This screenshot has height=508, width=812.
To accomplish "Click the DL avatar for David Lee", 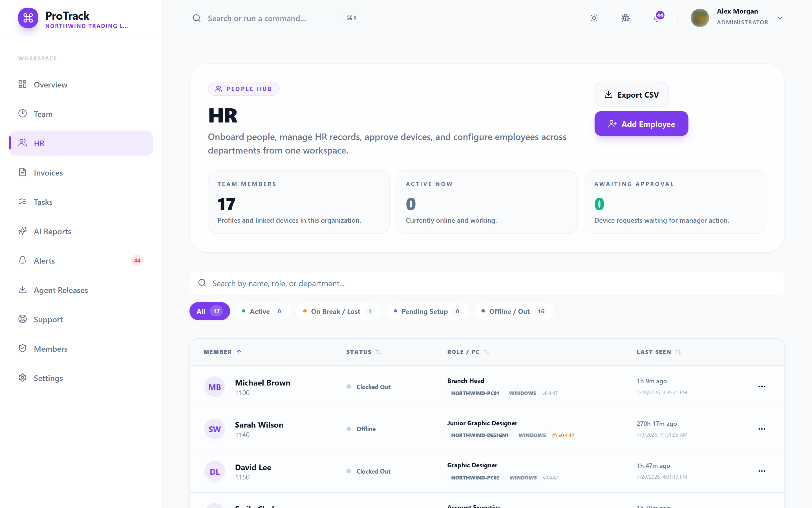I will click(215, 471).
